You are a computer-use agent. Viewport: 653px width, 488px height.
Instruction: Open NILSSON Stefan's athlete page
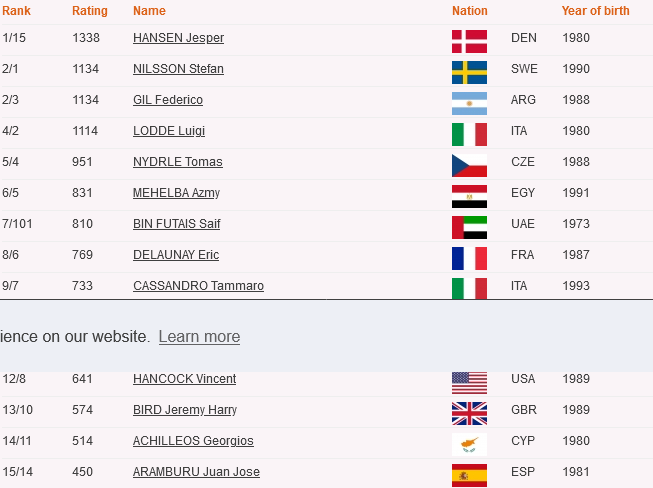(x=178, y=69)
